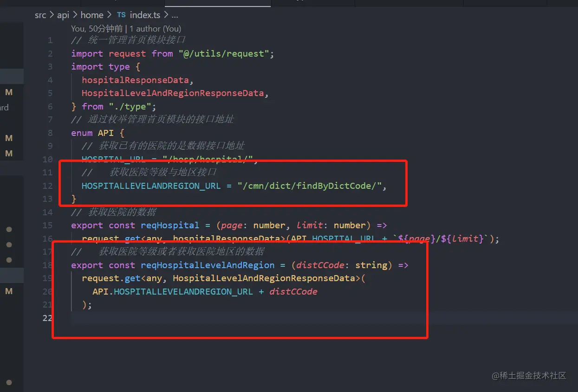Screen dimensions: 578x392
Task: Click line number 14 in the gutter
Action: point(48,212)
